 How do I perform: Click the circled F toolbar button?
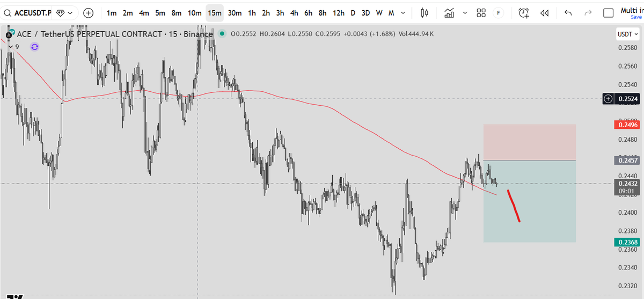point(499,12)
